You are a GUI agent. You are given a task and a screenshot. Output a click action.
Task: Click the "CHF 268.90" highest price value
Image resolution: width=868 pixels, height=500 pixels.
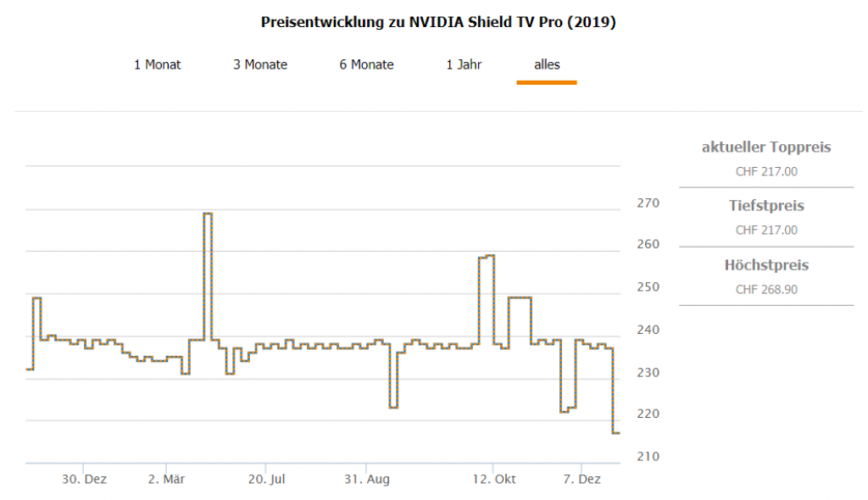[x=766, y=290]
